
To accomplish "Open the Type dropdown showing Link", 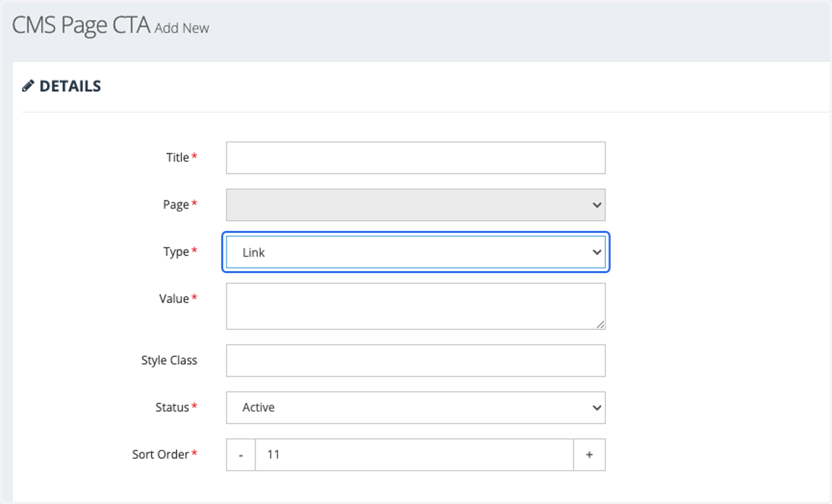I will click(415, 252).
